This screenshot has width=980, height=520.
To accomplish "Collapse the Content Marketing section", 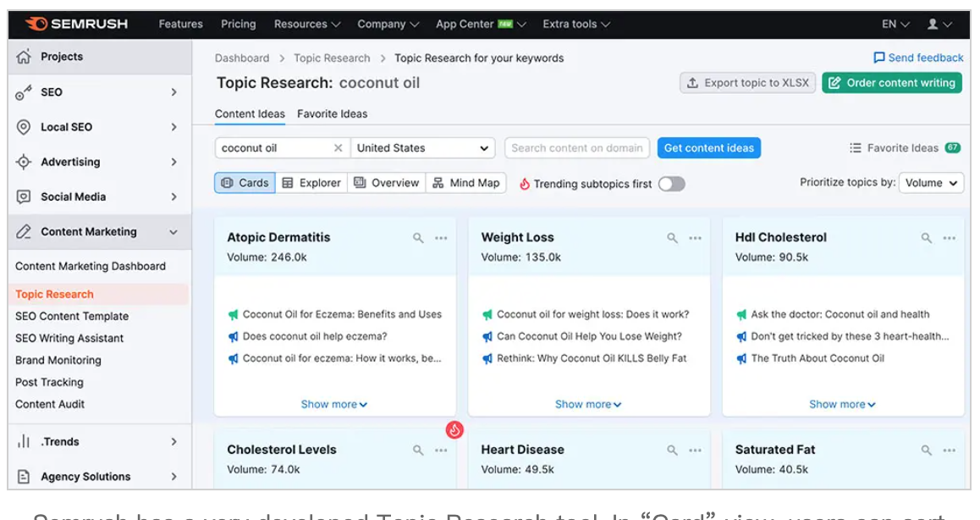I will click(x=173, y=231).
